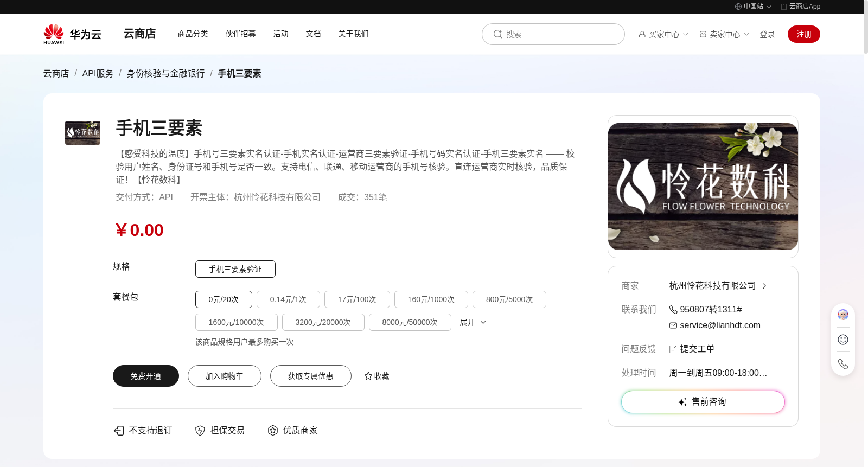The width and height of the screenshot is (868, 467).
Task: Click the service@lianhdt.com email text
Action: [720, 325]
